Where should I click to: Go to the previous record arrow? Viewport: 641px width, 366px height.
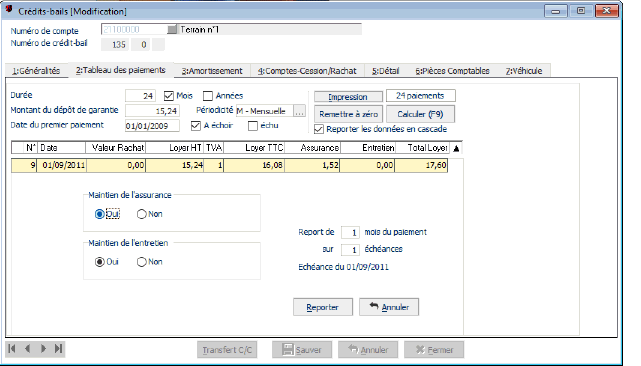pos(27,349)
